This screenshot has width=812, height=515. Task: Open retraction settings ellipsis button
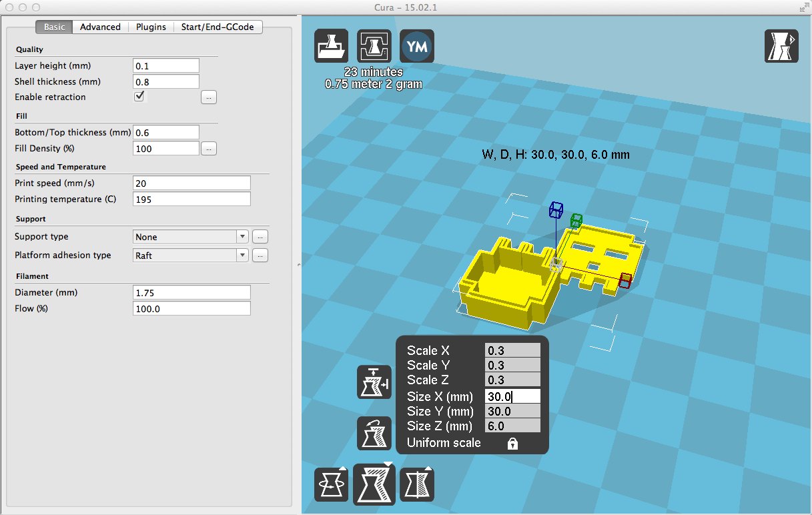click(x=209, y=97)
